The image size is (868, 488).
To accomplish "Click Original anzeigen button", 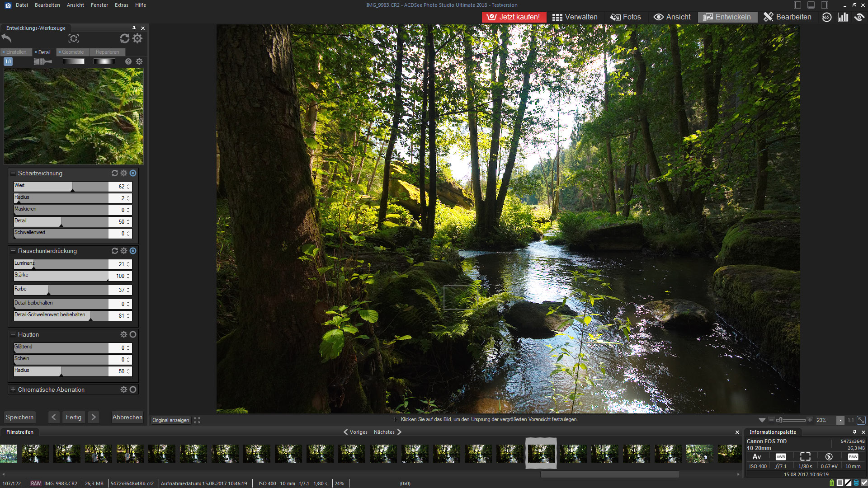I will [x=170, y=420].
